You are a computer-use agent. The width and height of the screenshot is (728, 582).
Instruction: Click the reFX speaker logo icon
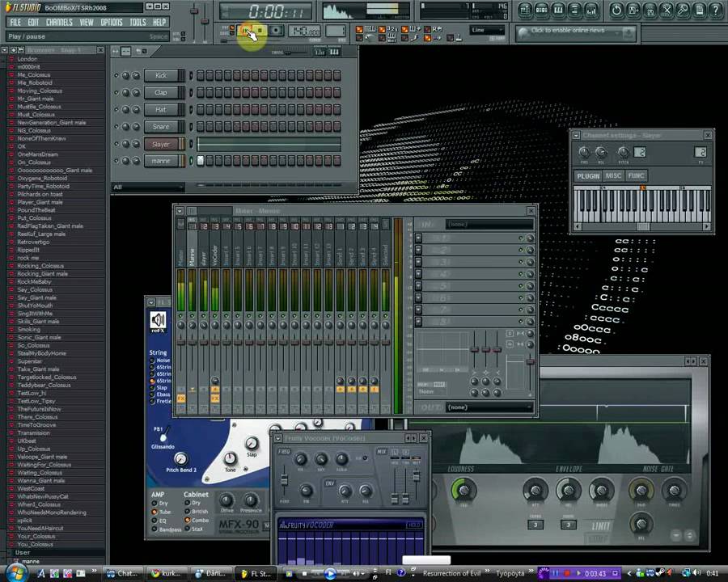pyautogui.click(x=159, y=321)
